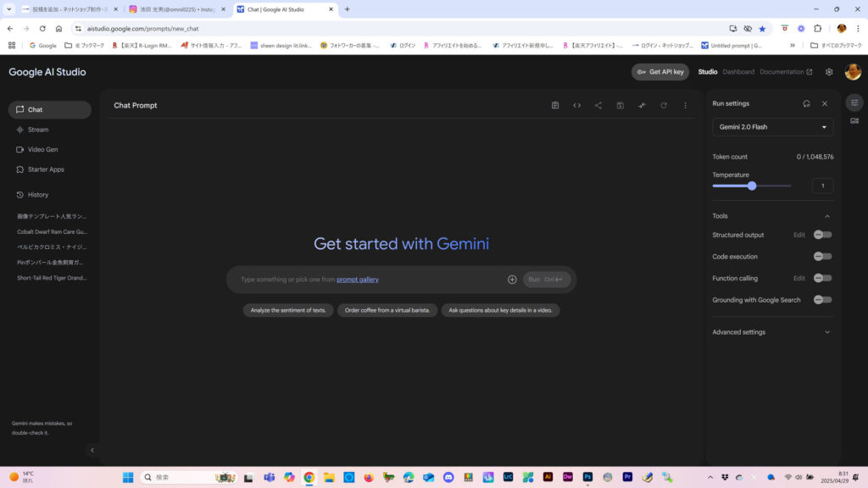Viewport: 868px width, 488px height.
Task: Enable Code execution switch
Action: tap(822, 256)
